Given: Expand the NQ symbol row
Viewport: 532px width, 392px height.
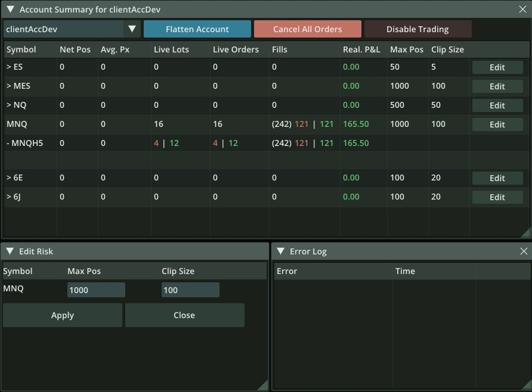Looking at the screenshot, I should tap(10, 105).
